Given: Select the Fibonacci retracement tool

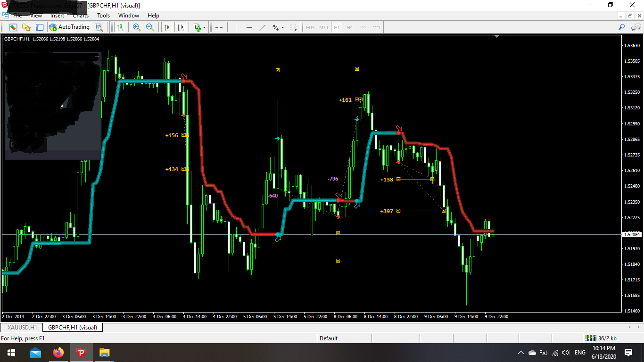Looking at the screenshot, I should coord(293,27).
